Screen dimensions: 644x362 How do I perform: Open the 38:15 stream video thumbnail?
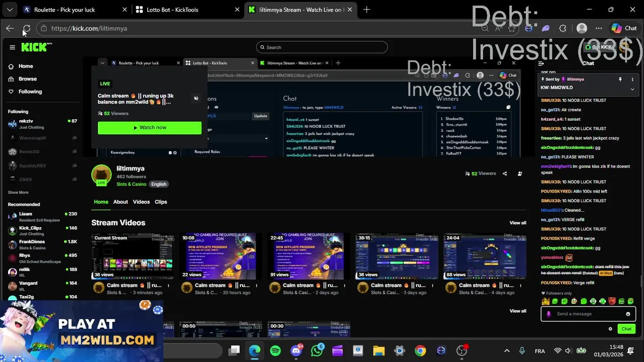[x=397, y=256]
